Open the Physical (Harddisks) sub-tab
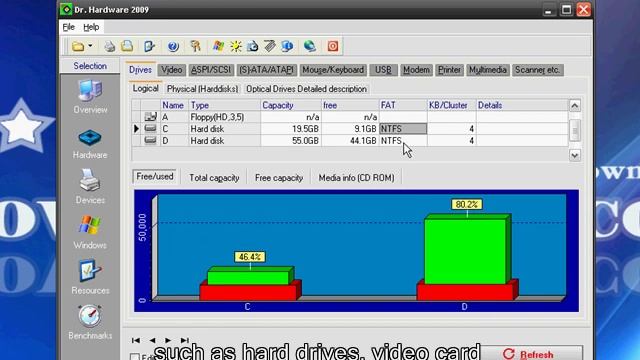The image size is (640, 360). 202,89
